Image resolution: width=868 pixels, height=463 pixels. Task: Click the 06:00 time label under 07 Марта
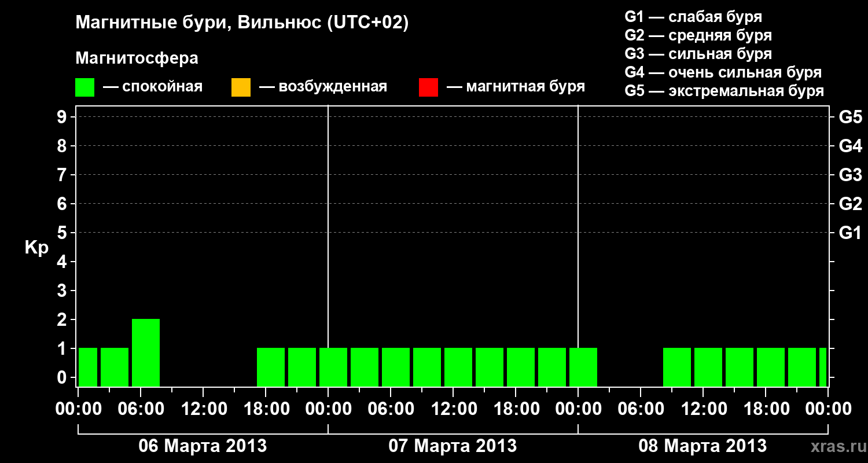tap(390, 409)
